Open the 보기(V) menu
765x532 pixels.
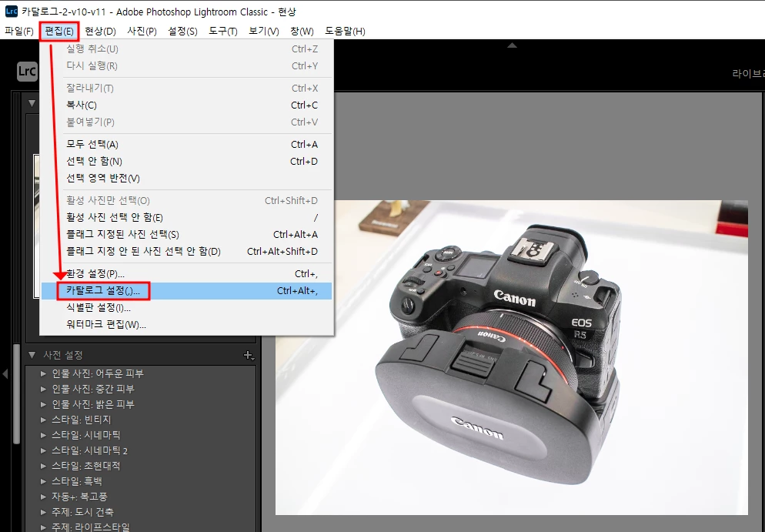[x=263, y=32]
